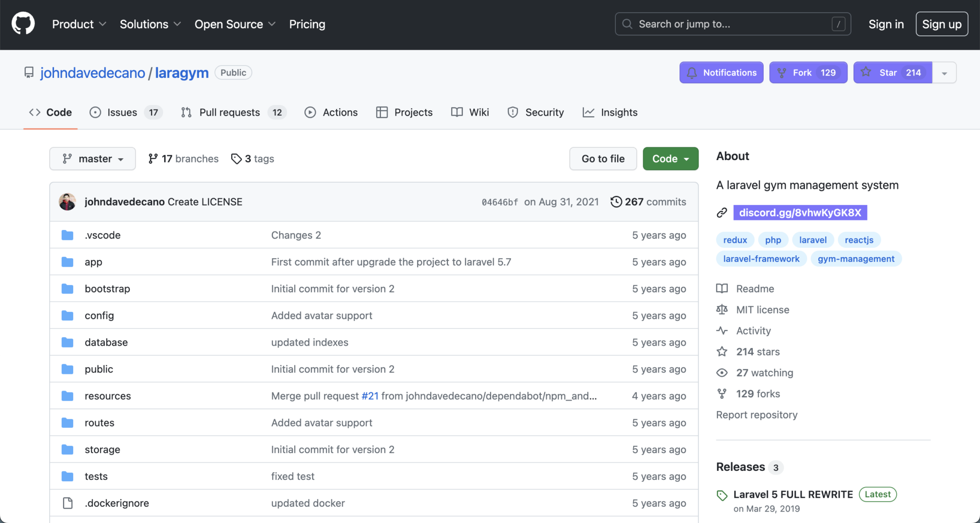Expand the green Code download dropdown
This screenshot has height=523, width=980.
pyautogui.click(x=670, y=158)
